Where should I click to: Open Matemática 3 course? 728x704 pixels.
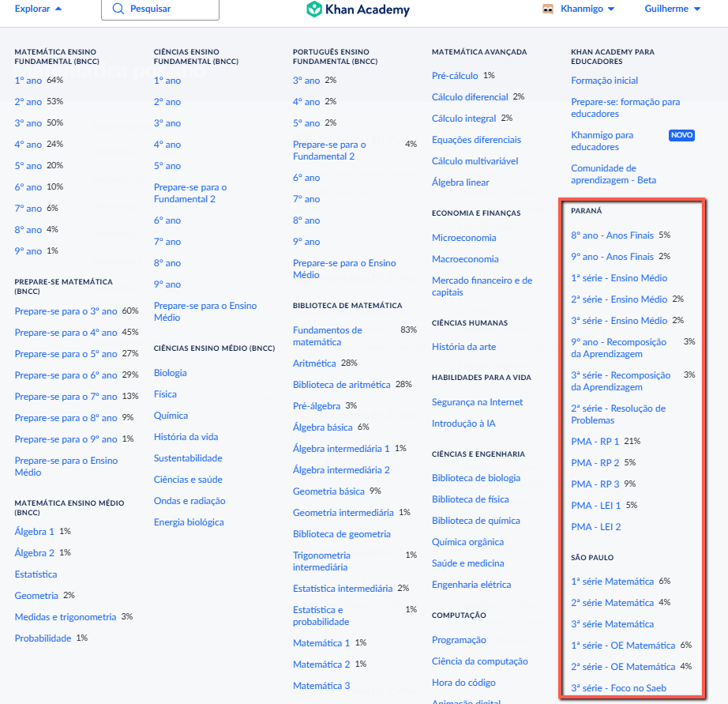pos(321,686)
